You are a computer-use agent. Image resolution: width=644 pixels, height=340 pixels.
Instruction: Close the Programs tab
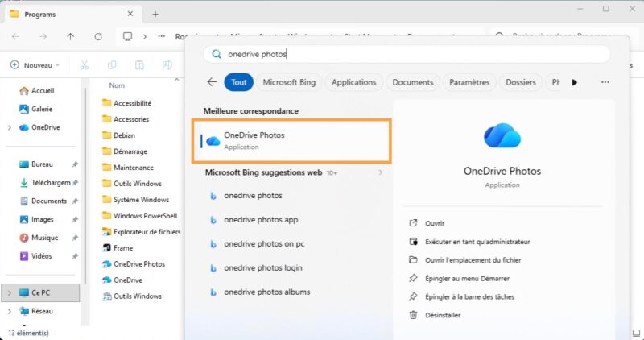point(130,14)
